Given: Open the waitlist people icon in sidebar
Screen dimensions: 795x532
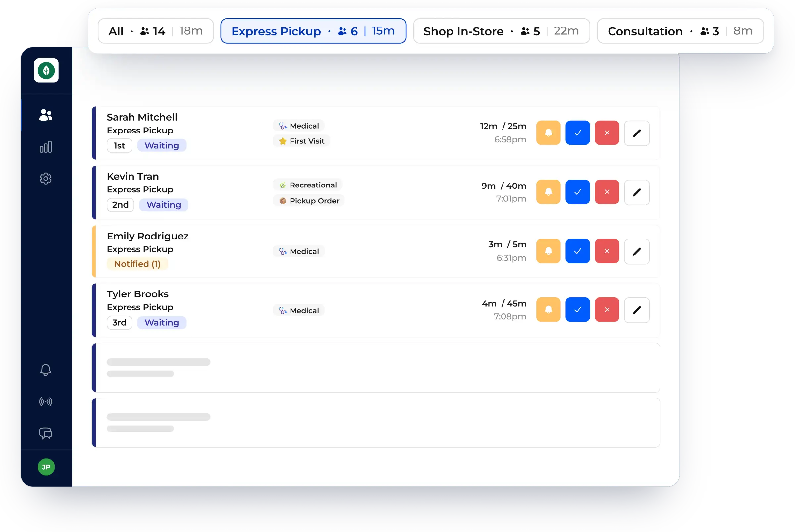Looking at the screenshot, I should pyautogui.click(x=46, y=115).
